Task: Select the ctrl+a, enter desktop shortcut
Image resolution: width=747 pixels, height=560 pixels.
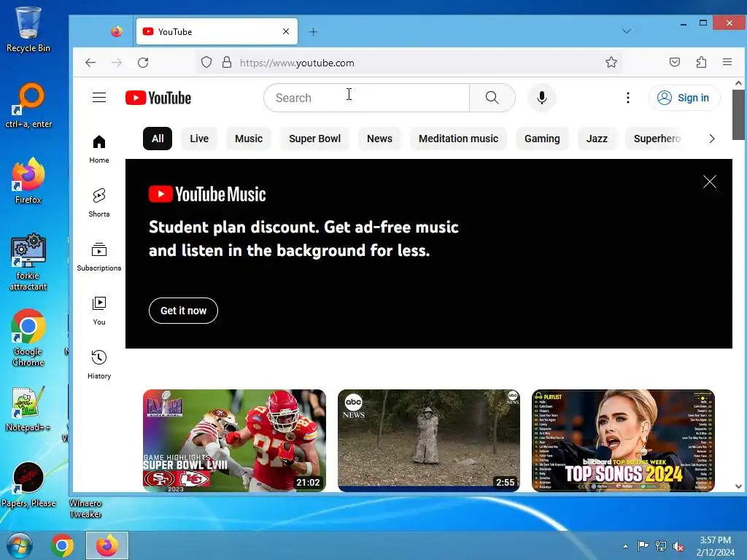Action: (28, 106)
